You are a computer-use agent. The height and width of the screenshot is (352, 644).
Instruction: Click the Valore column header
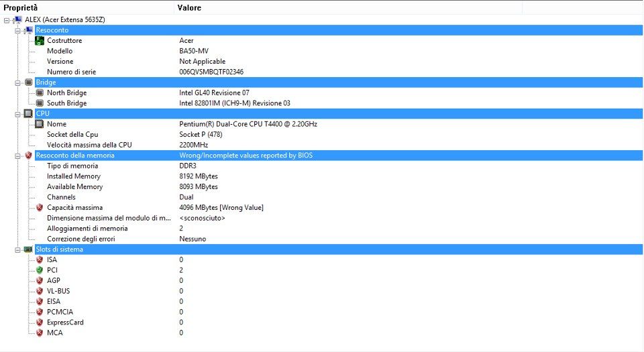click(x=348, y=7)
